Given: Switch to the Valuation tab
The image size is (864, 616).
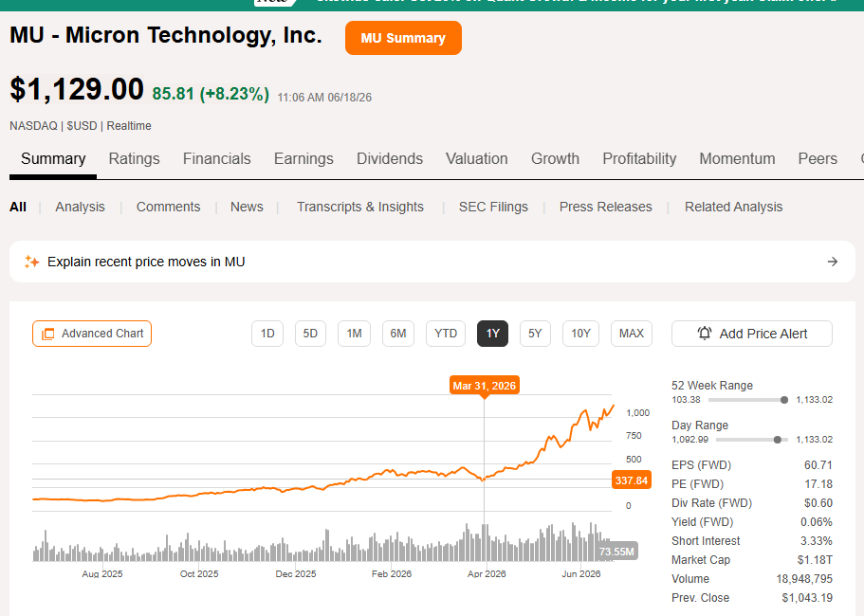Looking at the screenshot, I should point(477,158).
